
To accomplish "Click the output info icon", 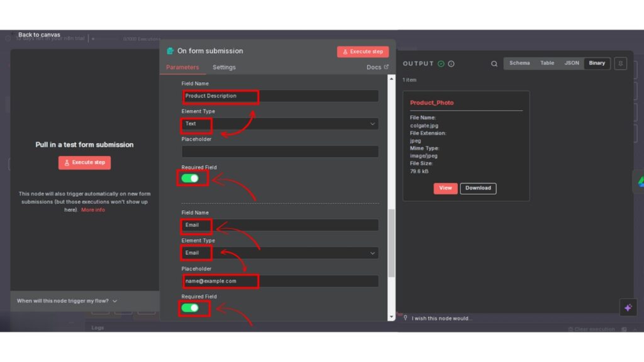I will tap(451, 63).
